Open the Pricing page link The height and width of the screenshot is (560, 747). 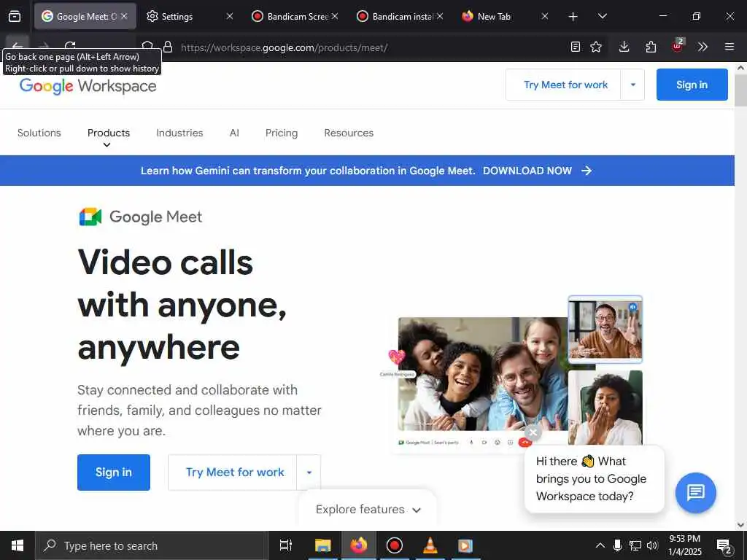click(x=282, y=133)
